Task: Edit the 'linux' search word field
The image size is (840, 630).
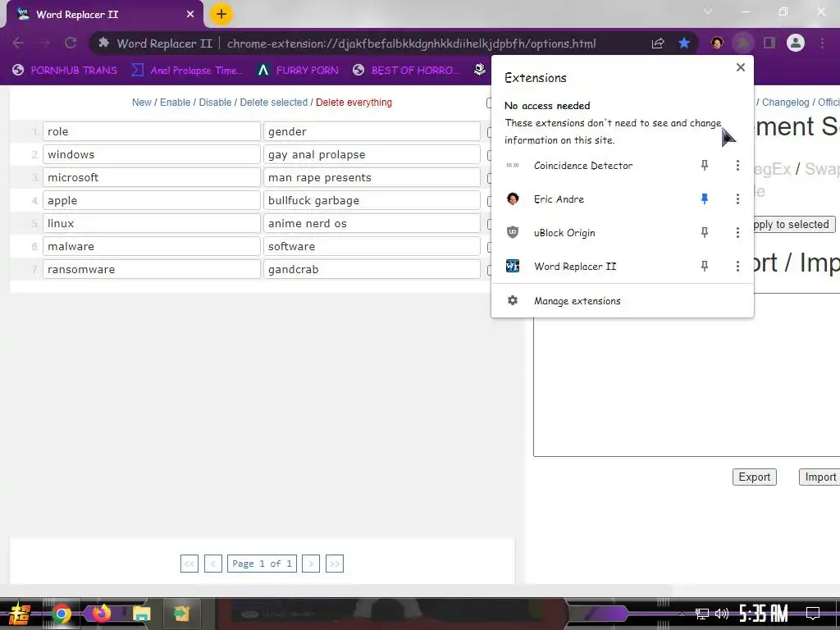Action: pyautogui.click(x=152, y=223)
